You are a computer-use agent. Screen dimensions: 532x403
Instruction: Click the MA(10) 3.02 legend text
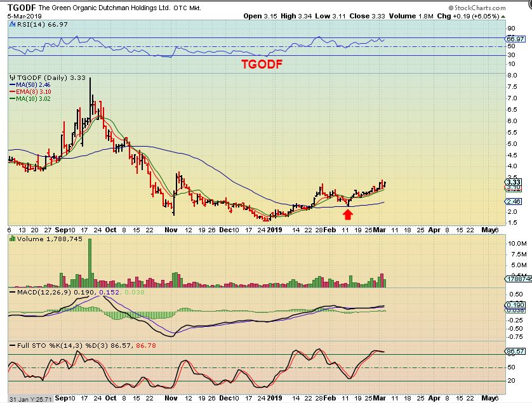[33, 99]
